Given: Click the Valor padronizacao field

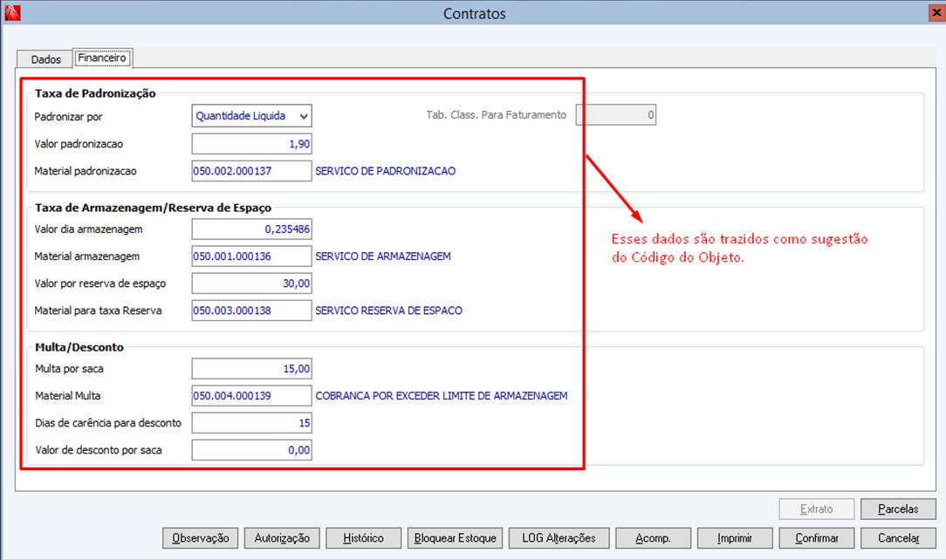Looking at the screenshot, I should coord(251,144).
